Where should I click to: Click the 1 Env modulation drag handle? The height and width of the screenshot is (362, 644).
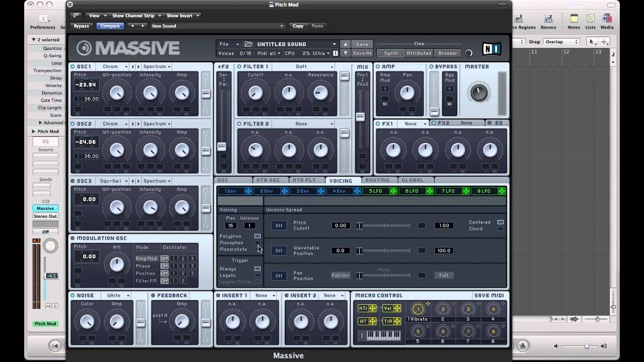248,191
